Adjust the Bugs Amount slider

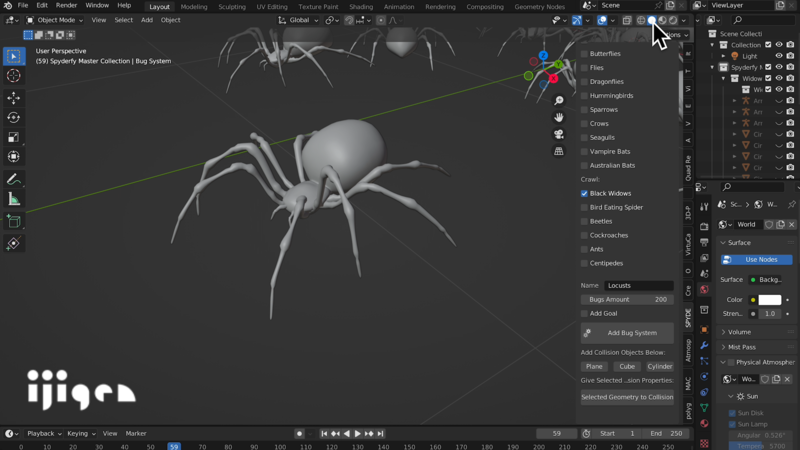click(627, 300)
